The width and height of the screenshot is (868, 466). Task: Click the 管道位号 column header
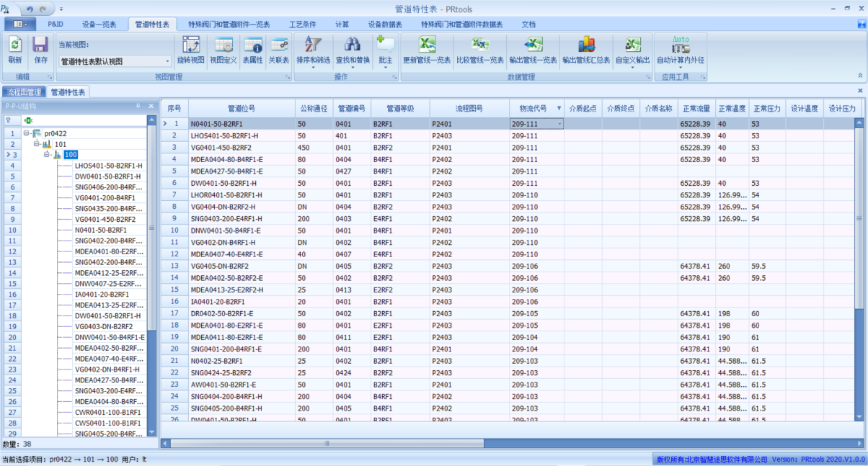point(241,109)
